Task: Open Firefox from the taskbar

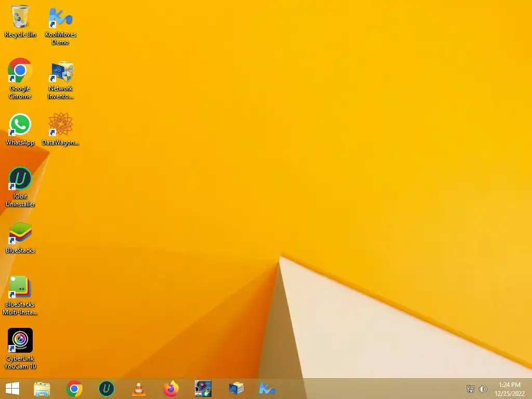Action: point(170,389)
